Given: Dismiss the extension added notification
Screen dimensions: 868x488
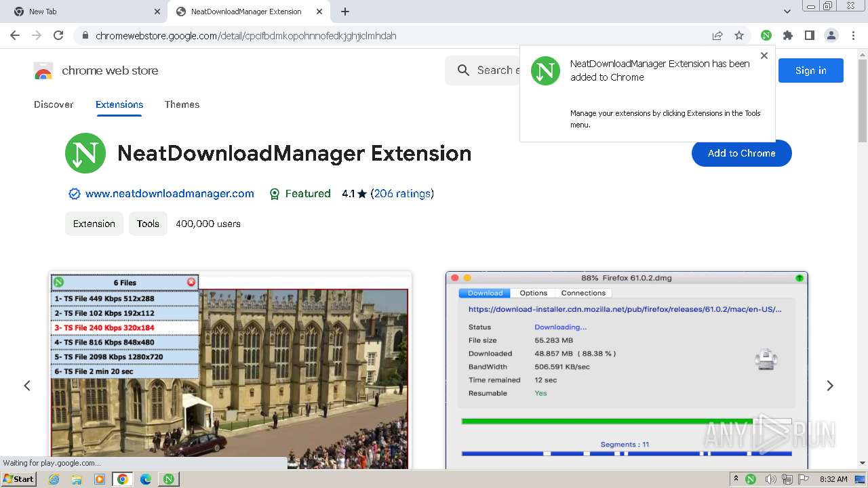Looking at the screenshot, I should [764, 56].
